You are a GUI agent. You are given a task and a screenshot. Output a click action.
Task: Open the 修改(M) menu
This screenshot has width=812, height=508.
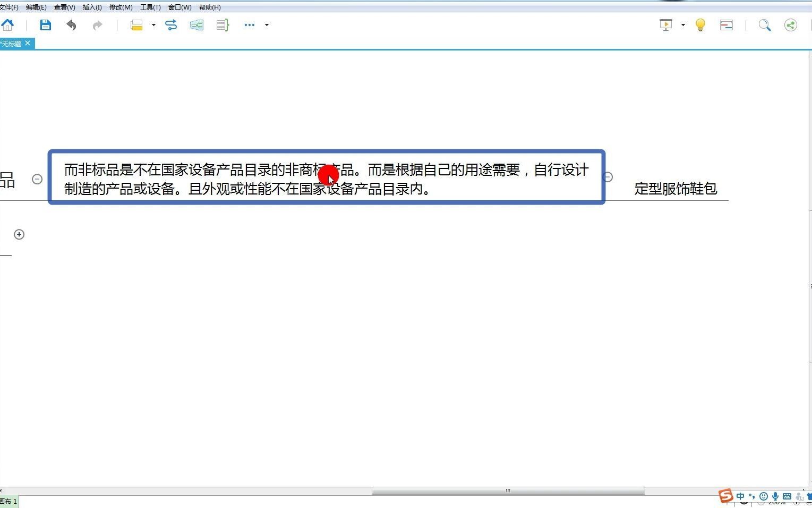pos(121,7)
